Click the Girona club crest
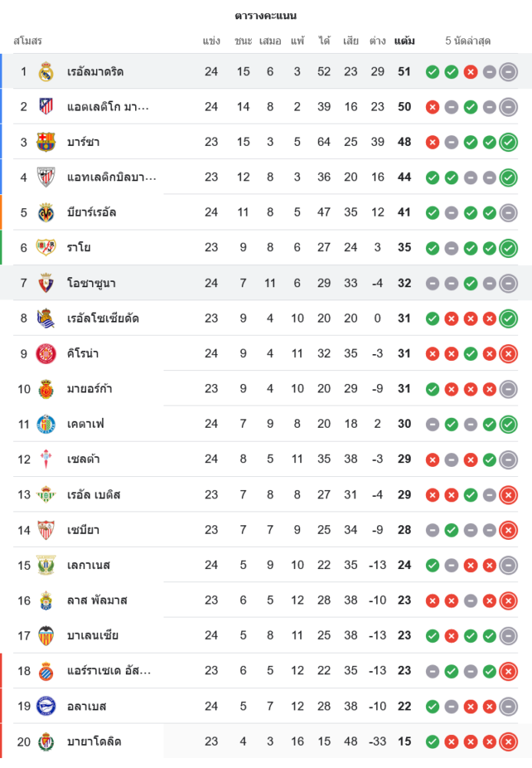This screenshot has width=532, height=768. pos(46,354)
